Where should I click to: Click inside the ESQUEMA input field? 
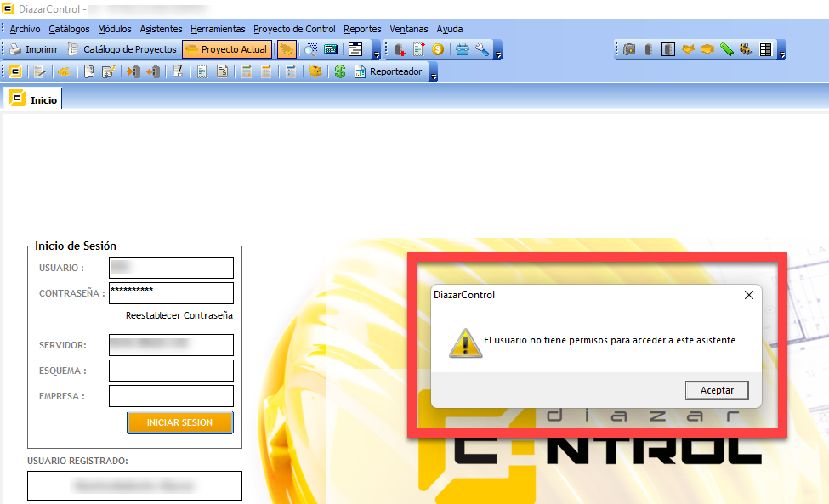[x=170, y=371]
